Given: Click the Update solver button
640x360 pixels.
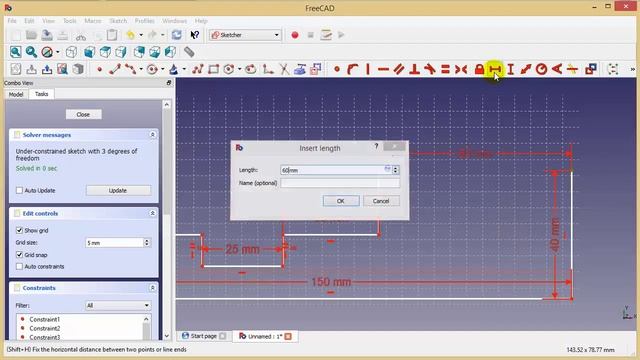Looking at the screenshot, I should click(118, 190).
